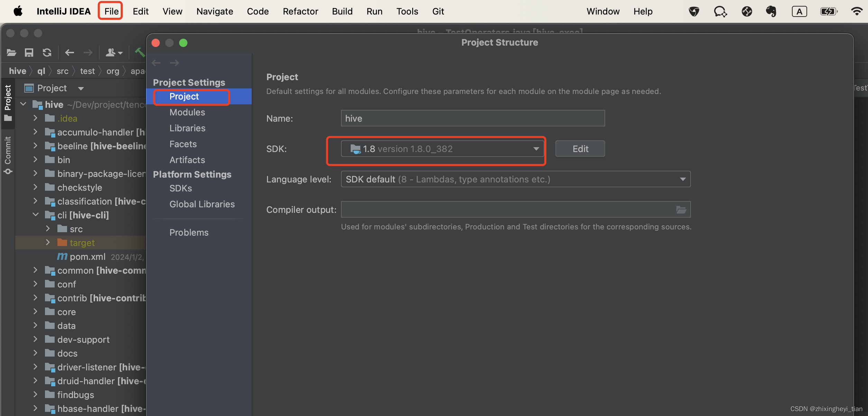Click the back arrow in Project Structure dialog
868x416 pixels.
tap(156, 63)
